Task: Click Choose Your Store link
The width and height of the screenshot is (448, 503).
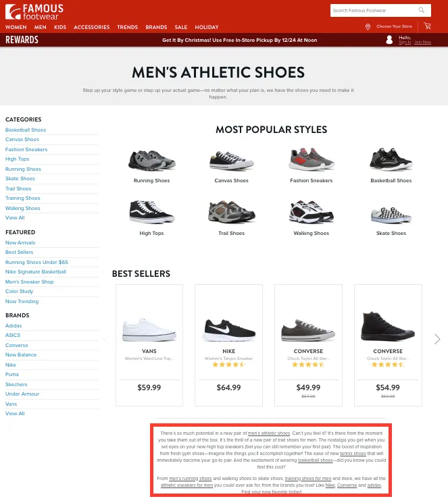Action: (394, 26)
